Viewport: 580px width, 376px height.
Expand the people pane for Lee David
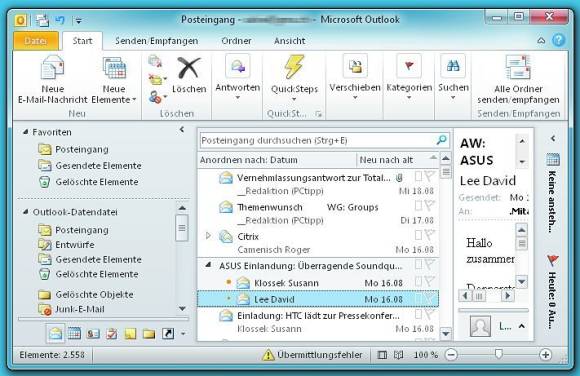coord(522,326)
